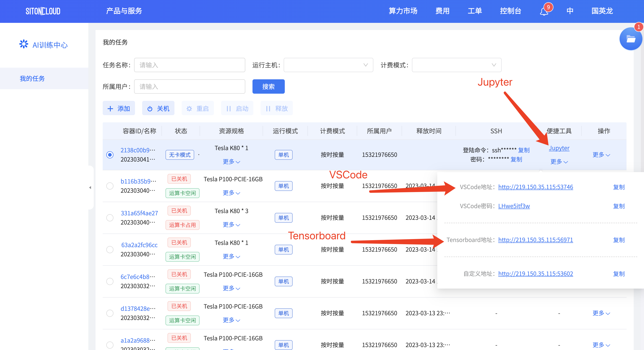644x350 pixels.
Task: Select radio button for container 63a2a2fc96cc
Action: point(110,250)
